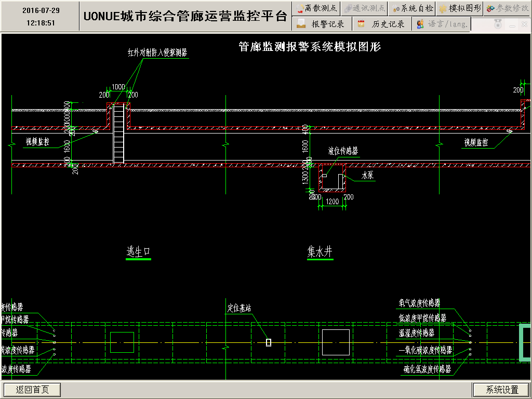Open the 语言/lang. language selector

(442, 24)
